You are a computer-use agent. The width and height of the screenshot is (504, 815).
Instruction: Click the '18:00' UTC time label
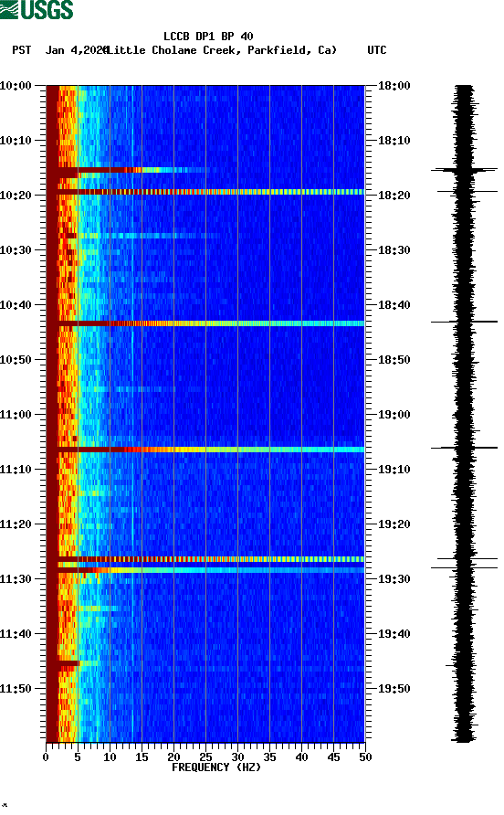coord(394,86)
